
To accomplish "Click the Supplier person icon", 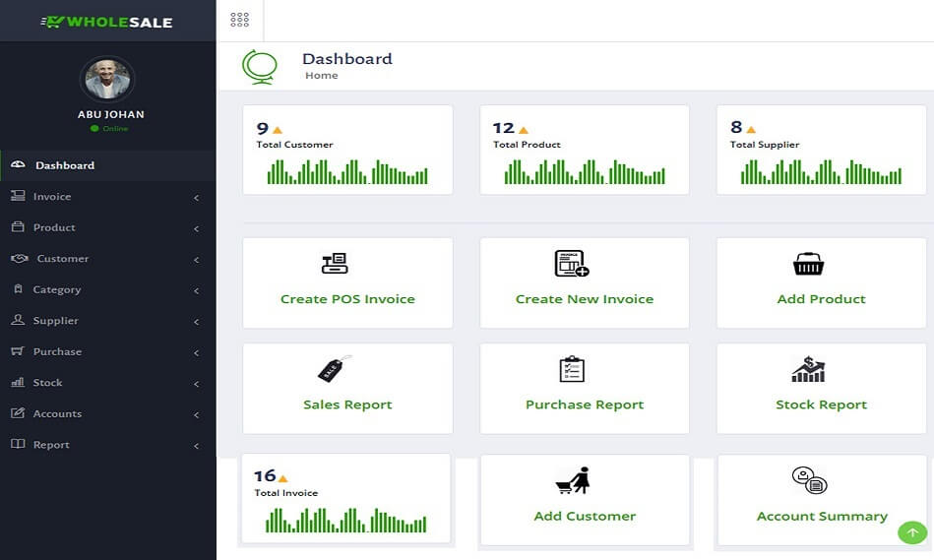I will coord(18,320).
